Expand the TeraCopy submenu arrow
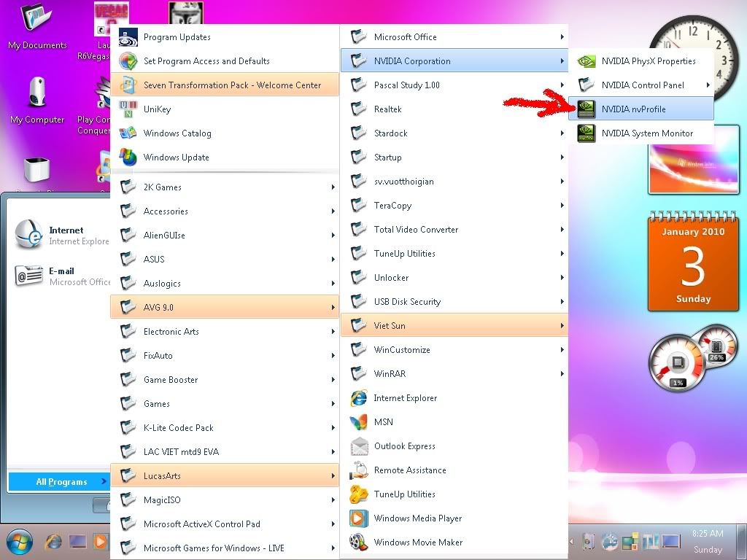 pos(562,205)
